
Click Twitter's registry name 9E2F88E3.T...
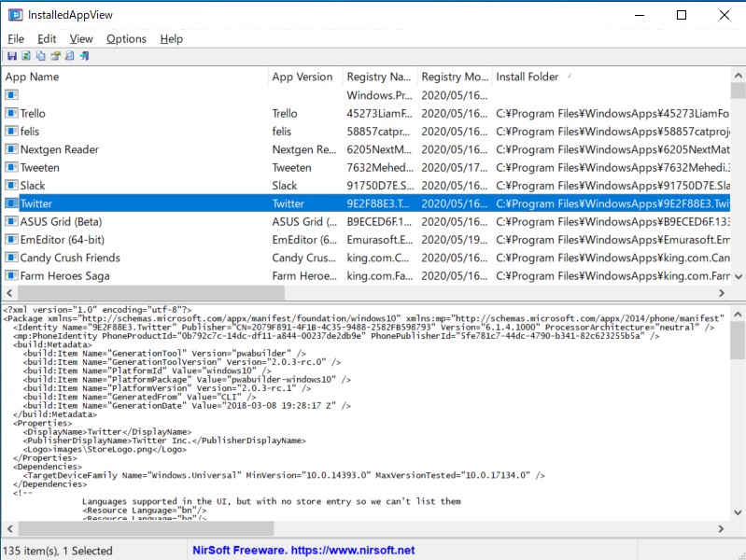point(378,203)
